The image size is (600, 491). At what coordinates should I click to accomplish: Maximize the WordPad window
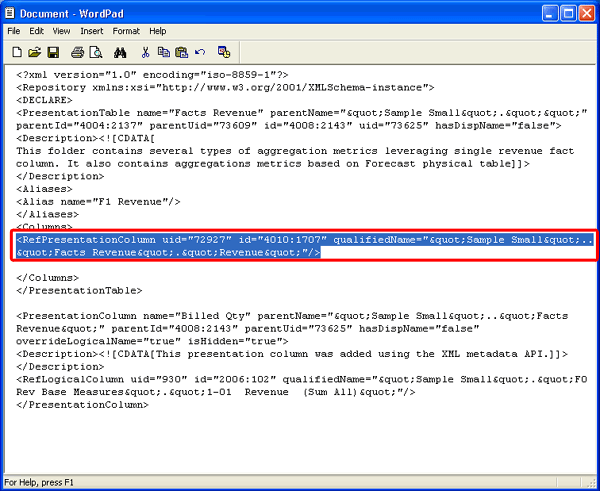pos(568,14)
